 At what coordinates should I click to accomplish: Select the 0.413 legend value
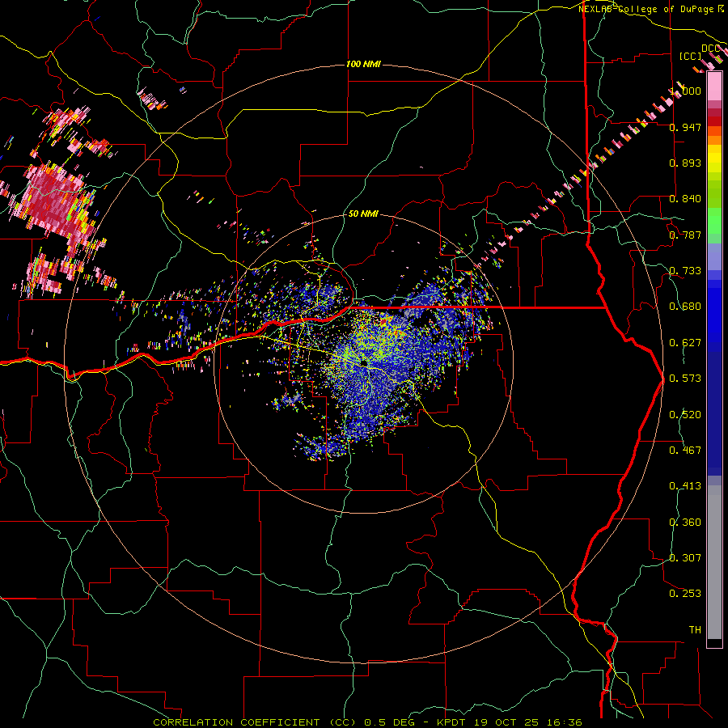click(x=685, y=485)
